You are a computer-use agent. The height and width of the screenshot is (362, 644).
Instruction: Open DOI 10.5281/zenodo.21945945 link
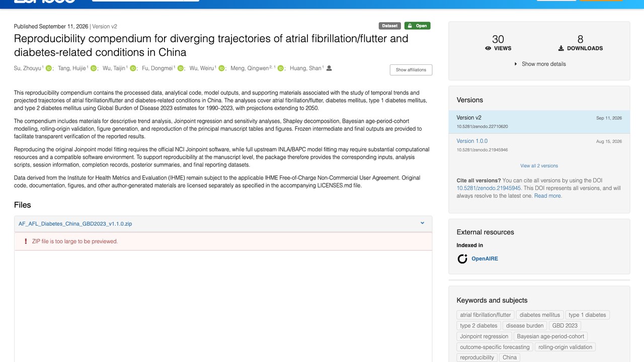489,188
